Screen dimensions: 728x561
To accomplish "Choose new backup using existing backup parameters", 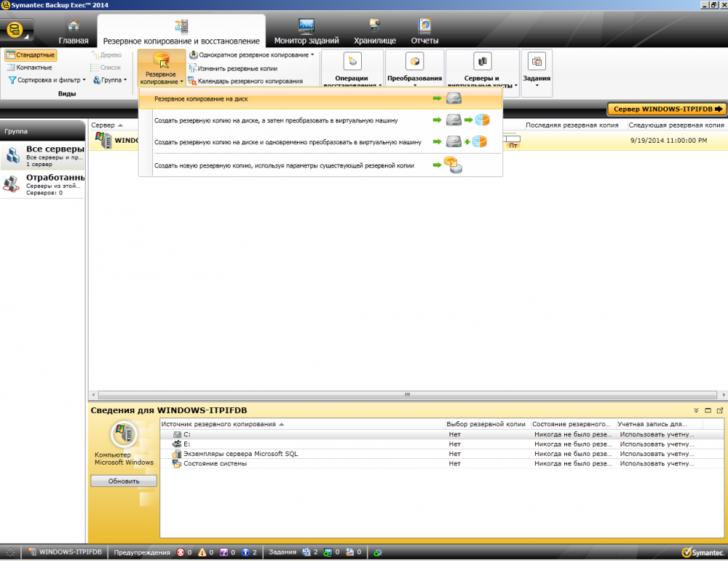I will [320, 165].
